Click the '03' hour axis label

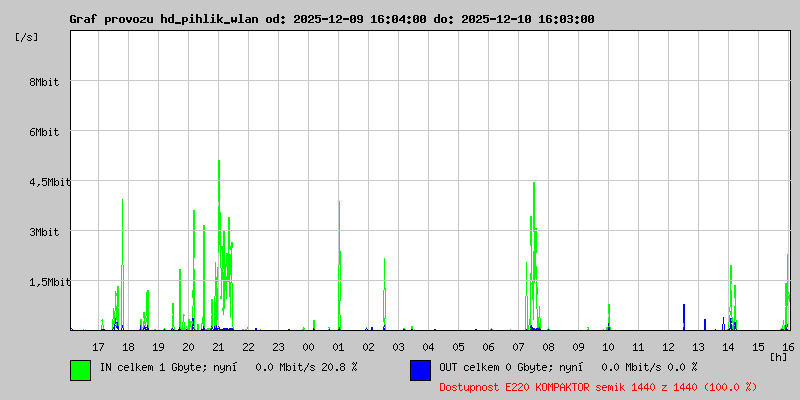(x=398, y=347)
